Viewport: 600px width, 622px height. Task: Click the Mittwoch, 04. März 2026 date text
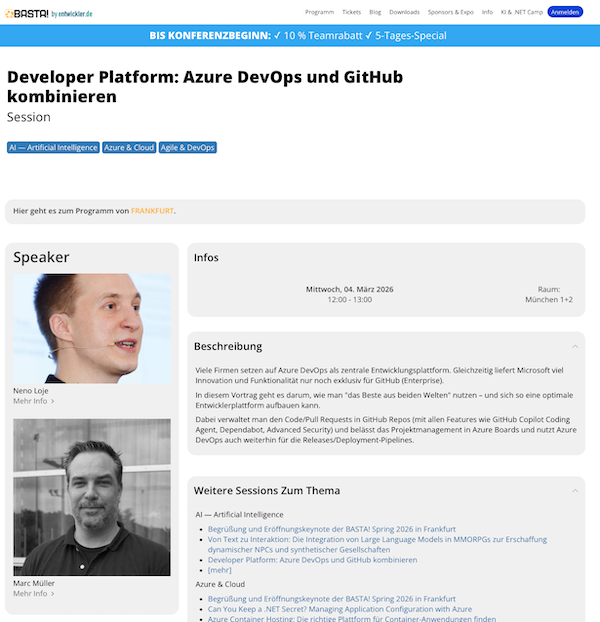(349, 290)
